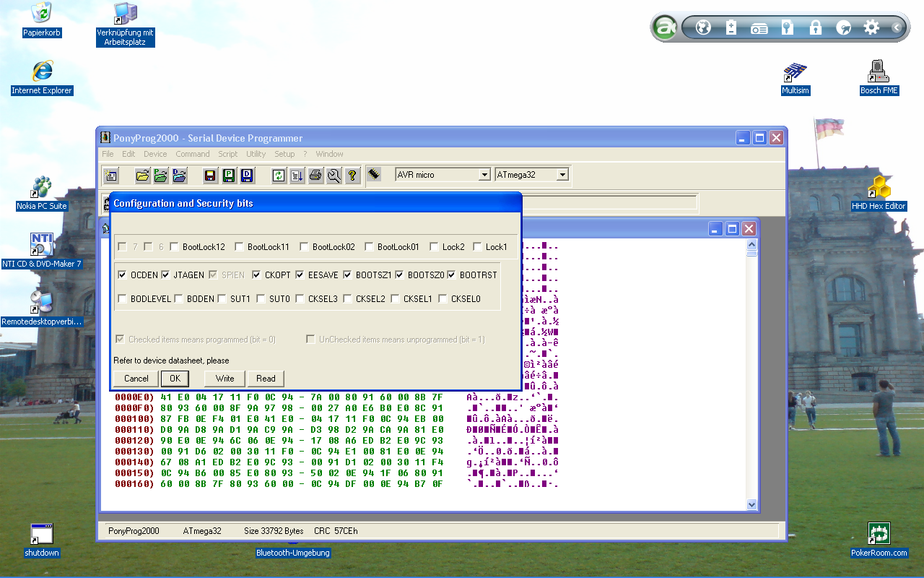Open Nokia PC Suite desktop shortcut
The width and height of the screenshot is (924, 578).
tap(41, 194)
